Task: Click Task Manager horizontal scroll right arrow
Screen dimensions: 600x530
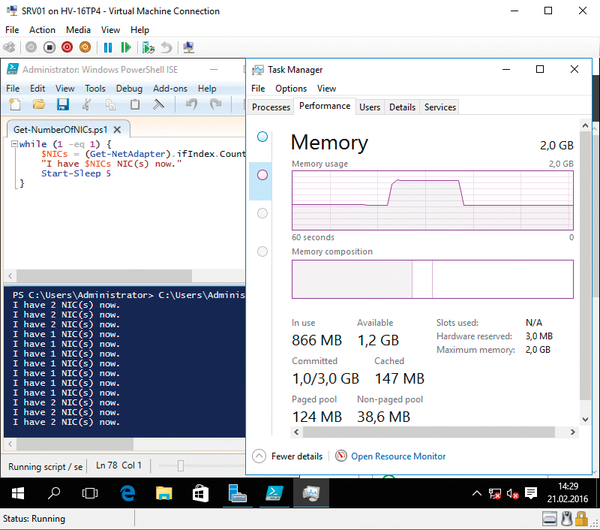Action: [x=572, y=432]
